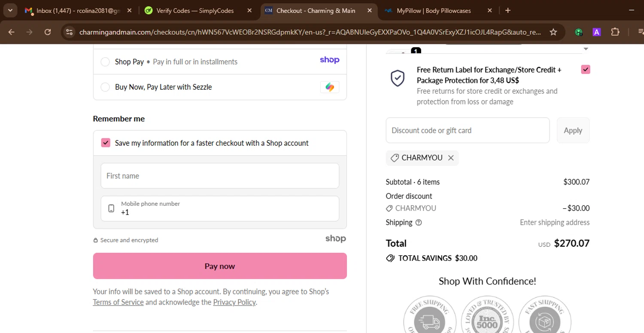Click the Total $270.07 amount
Image resolution: width=644 pixels, height=333 pixels.
pos(571,243)
